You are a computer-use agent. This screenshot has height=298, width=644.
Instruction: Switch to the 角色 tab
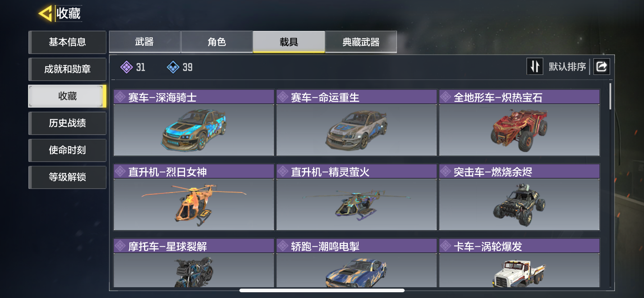click(217, 42)
